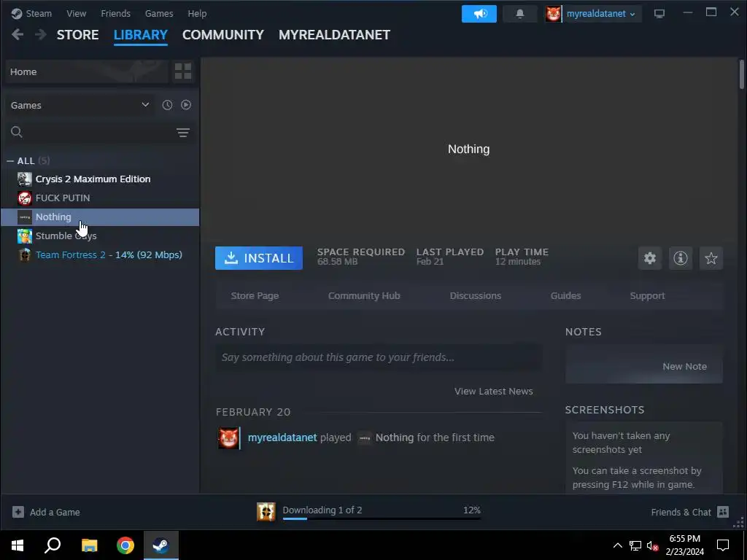Open the collections grid view icon
This screenshot has height=560, width=747.
183,71
